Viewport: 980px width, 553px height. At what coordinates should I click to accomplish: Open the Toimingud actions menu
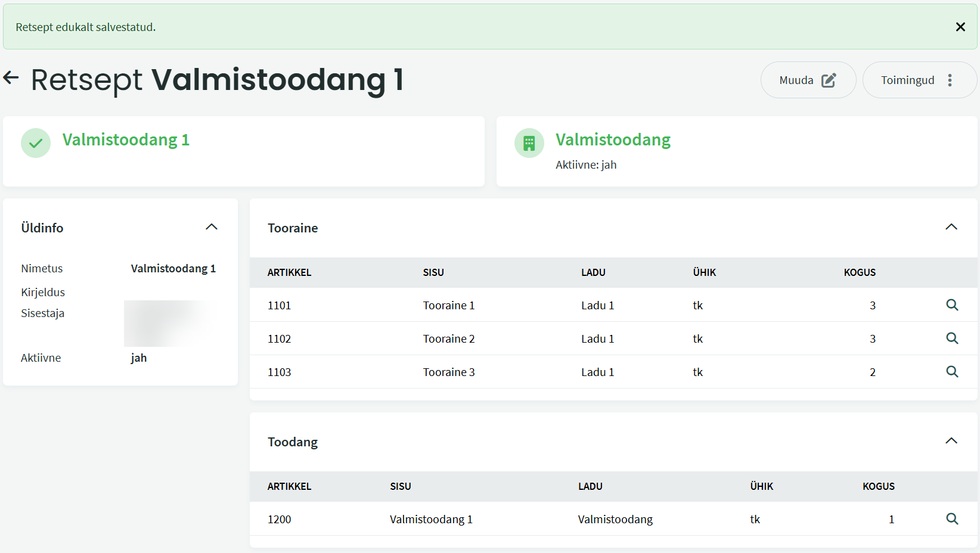coord(919,80)
